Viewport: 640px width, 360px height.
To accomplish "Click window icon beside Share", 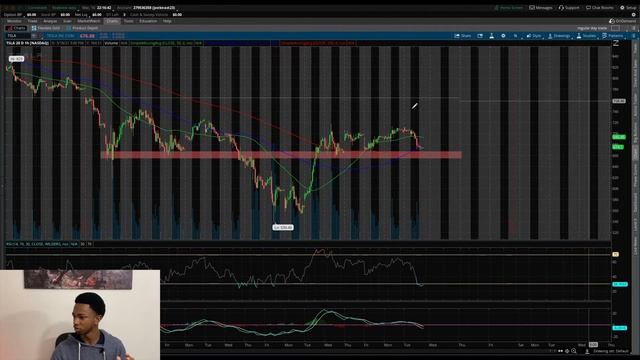I will 480,36.
